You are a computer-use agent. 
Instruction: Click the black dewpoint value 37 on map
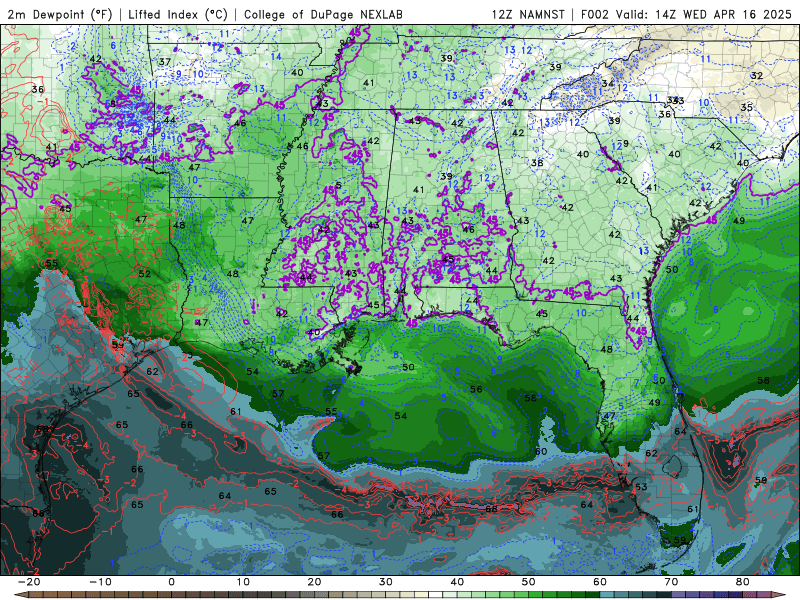click(165, 62)
